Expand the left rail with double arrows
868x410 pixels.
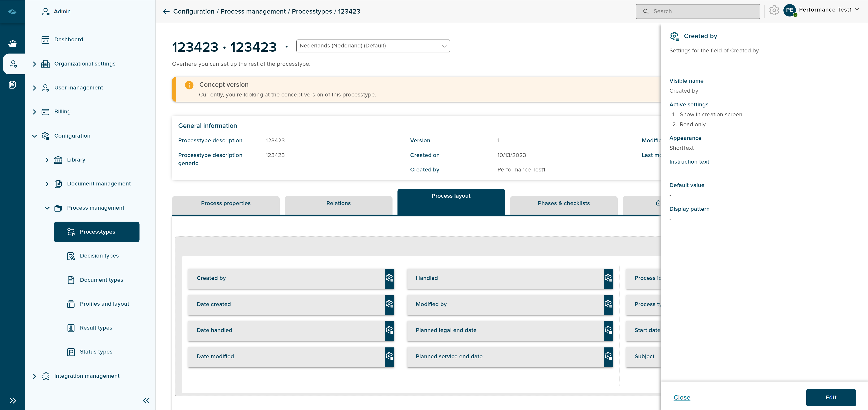[12, 401]
